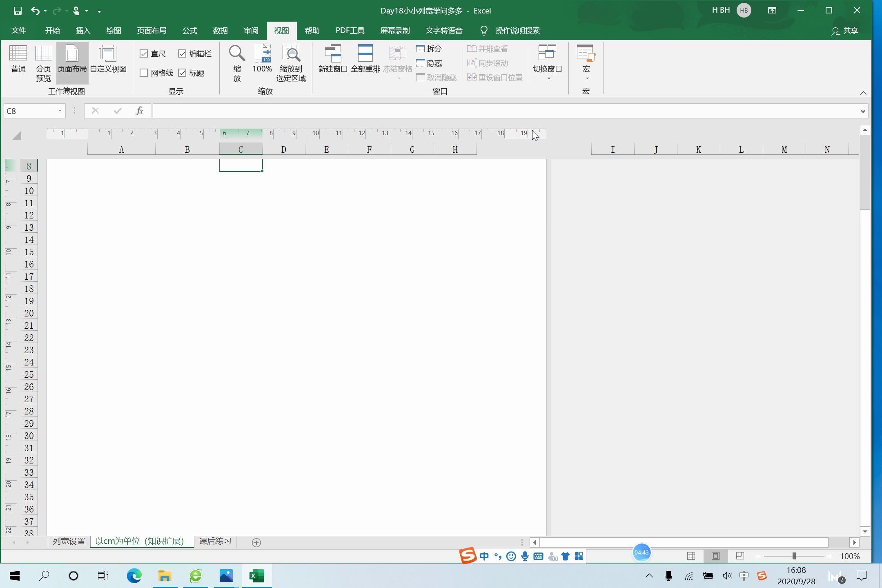
Task: Open the Insert (插入) tab
Action: (x=83, y=31)
